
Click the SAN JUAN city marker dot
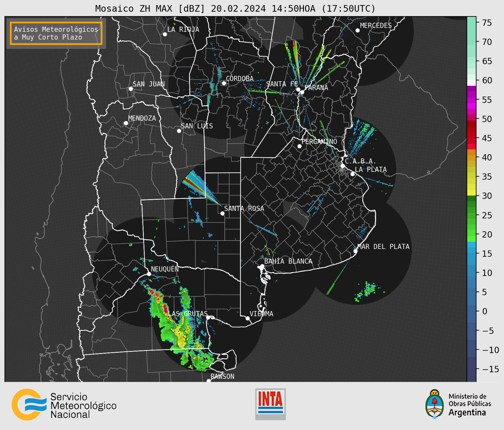pos(131,89)
